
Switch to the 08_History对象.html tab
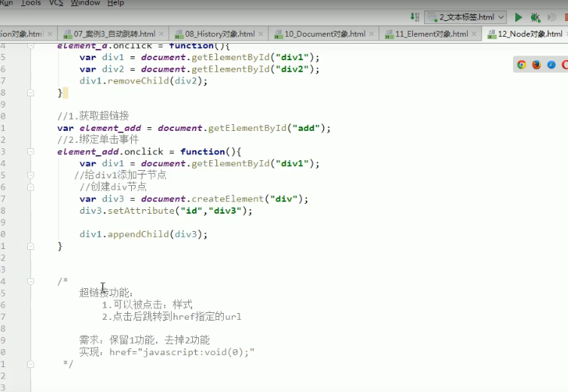pos(219,34)
